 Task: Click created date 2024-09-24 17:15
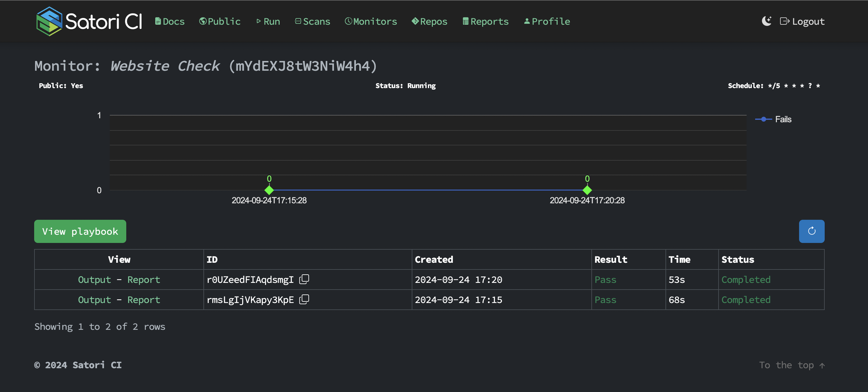coord(458,300)
